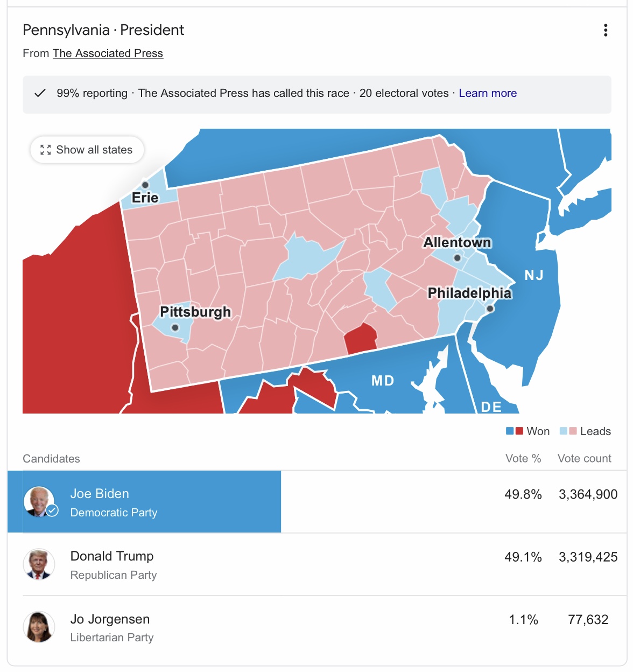This screenshot has height=672, width=633.
Task: Click Donald Trump's profile photo
Action: coord(39,564)
